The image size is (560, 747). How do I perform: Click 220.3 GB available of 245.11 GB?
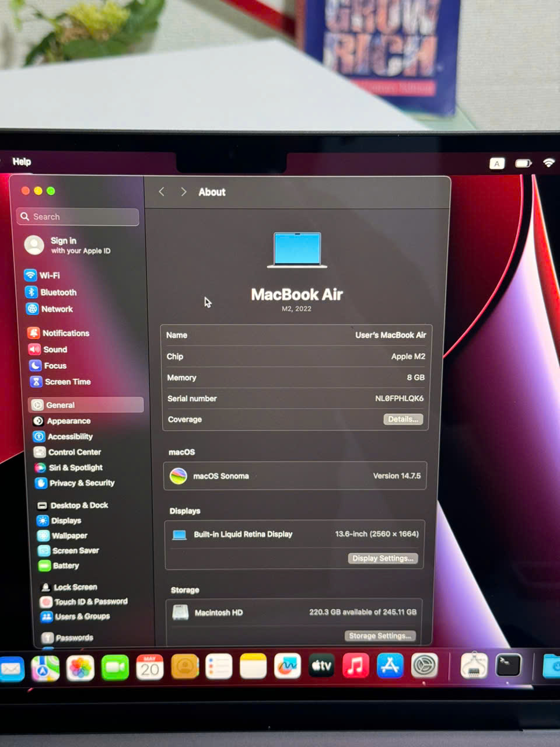(363, 612)
